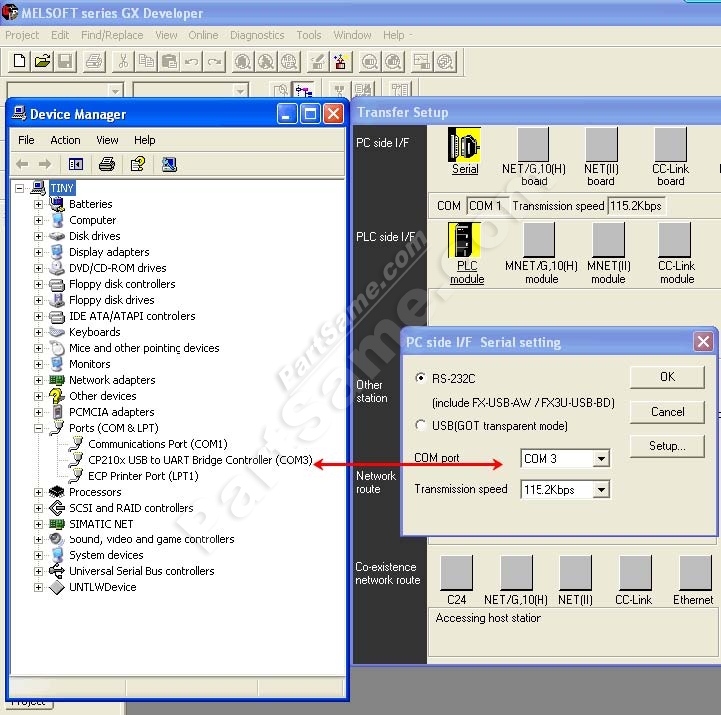
Task: Click the Copy icon in main toolbar
Action: tap(146, 61)
